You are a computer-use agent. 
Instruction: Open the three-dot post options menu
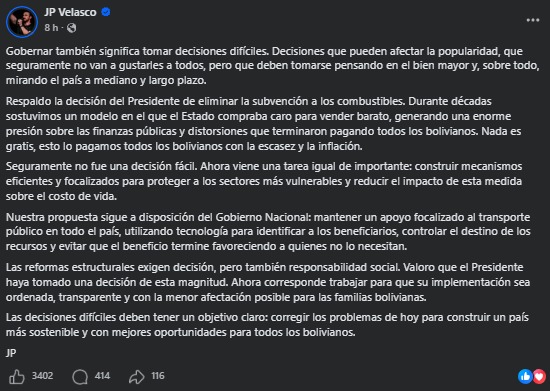pyautogui.click(x=533, y=20)
